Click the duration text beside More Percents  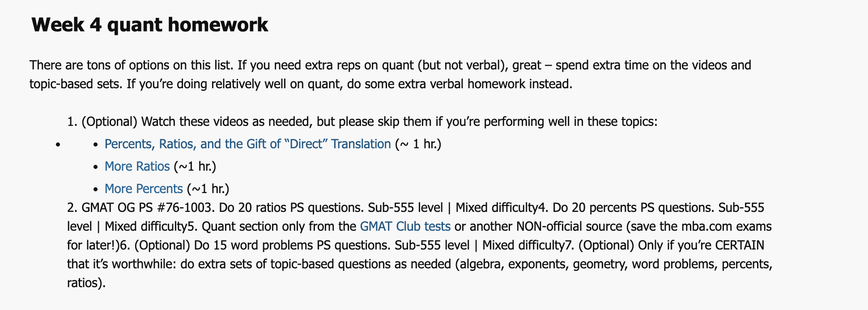tap(208, 189)
